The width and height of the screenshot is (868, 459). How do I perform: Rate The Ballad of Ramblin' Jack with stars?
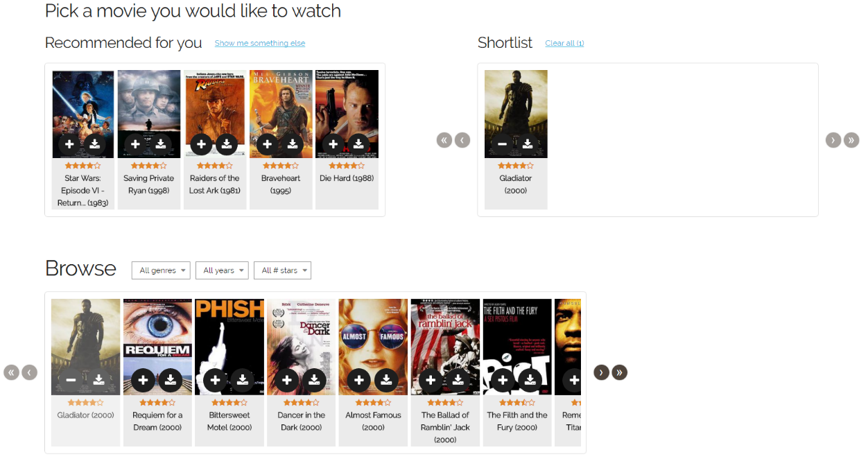[x=445, y=403]
